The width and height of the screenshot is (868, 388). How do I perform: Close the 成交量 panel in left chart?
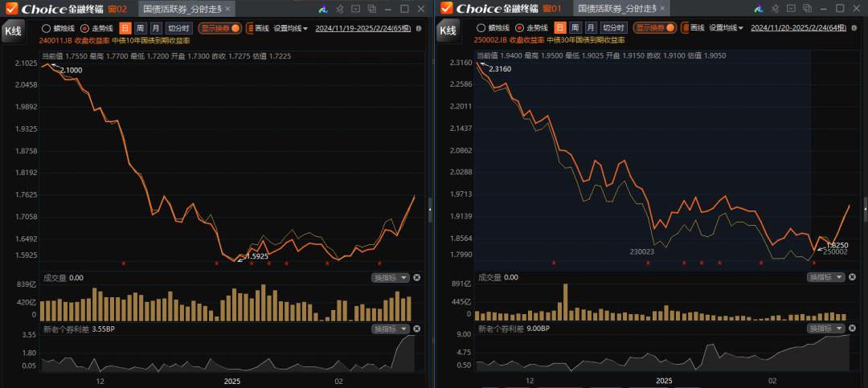click(416, 277)
